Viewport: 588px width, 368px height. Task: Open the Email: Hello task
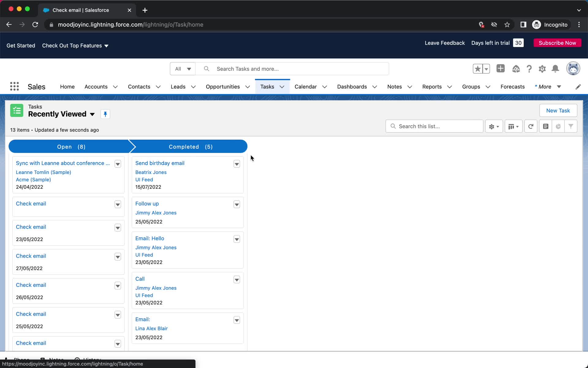click(150, 238)
